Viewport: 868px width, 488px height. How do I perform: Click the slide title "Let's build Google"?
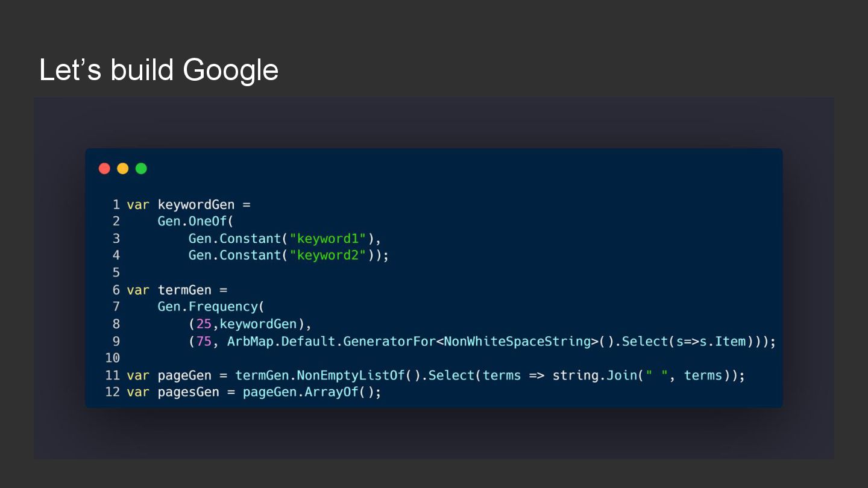tap(159, 70)
